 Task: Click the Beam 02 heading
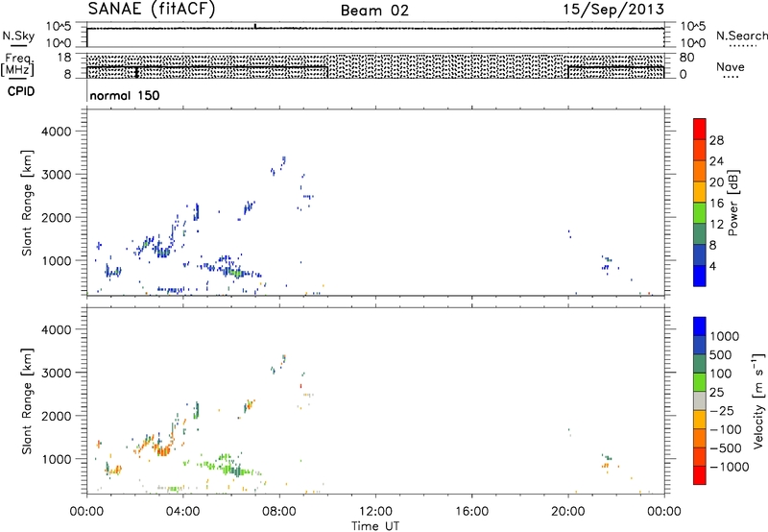(x=374, y=11)
